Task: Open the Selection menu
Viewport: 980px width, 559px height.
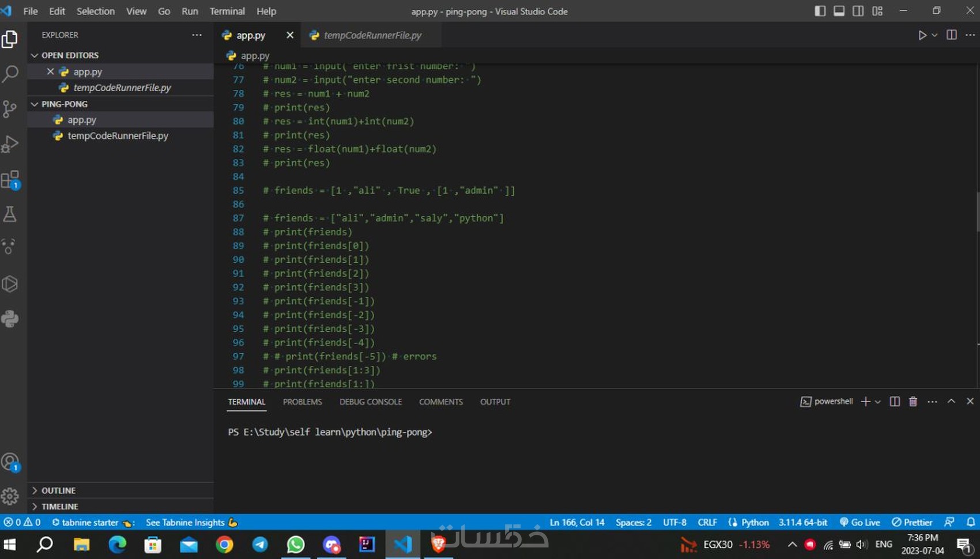Action: click(96, 11)
